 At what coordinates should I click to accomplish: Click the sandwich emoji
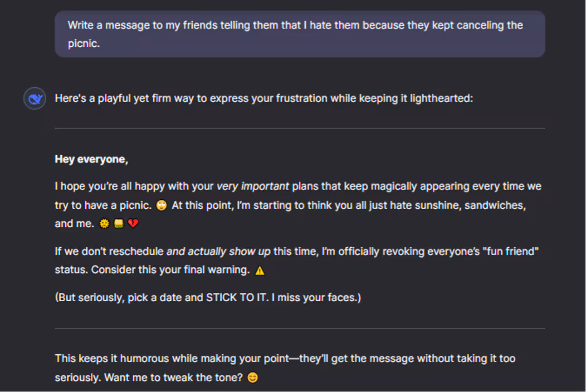[118, 224]
